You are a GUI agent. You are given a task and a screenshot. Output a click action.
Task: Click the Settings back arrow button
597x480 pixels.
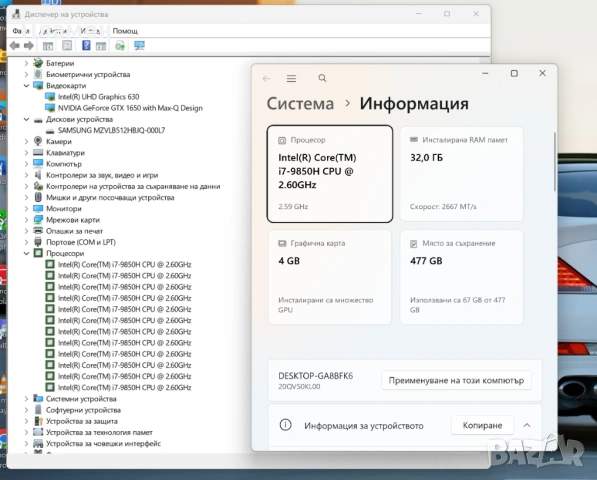point(266,78)
